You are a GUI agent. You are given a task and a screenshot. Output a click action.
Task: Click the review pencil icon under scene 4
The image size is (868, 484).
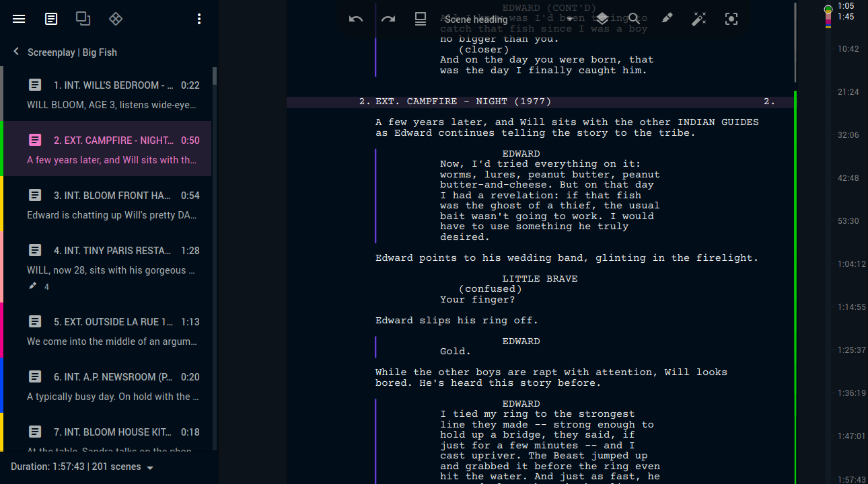33,286
